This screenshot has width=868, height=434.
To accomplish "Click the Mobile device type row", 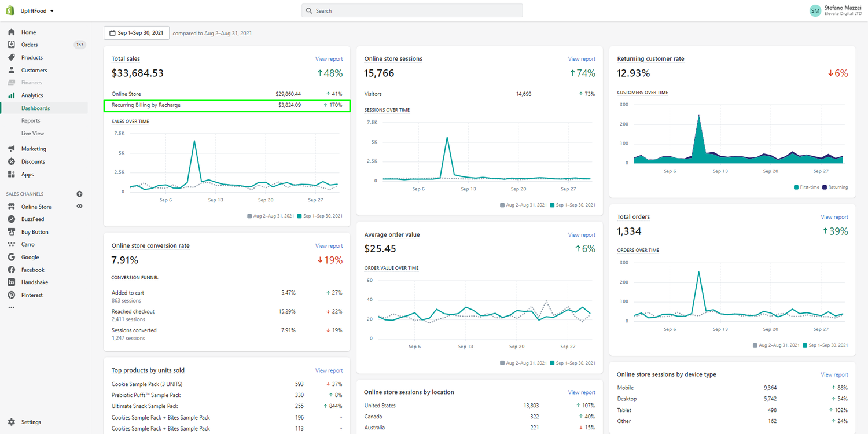I will pos(733,388).
